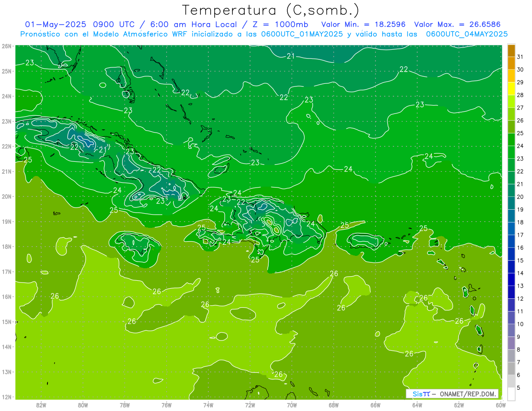Click the 60W longitude axis label
This screenshot has width=532, height=411.
click(x=501, y=405)
